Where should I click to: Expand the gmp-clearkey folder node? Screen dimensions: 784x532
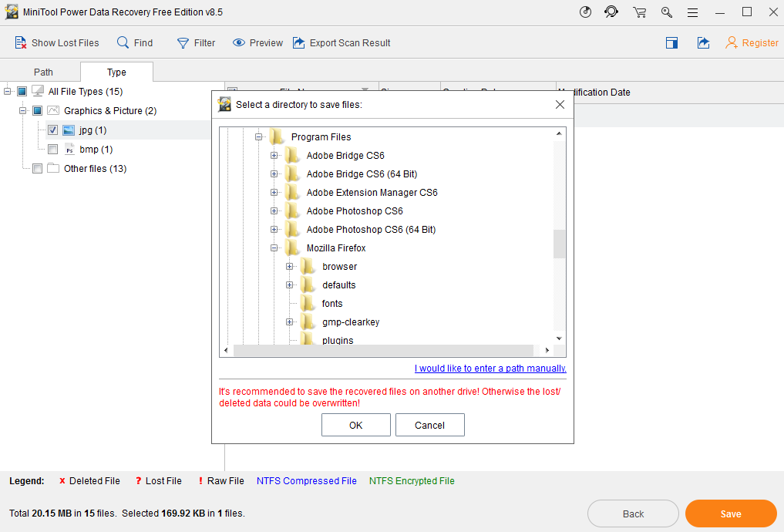pyautogui.click(x=289, y=322)
